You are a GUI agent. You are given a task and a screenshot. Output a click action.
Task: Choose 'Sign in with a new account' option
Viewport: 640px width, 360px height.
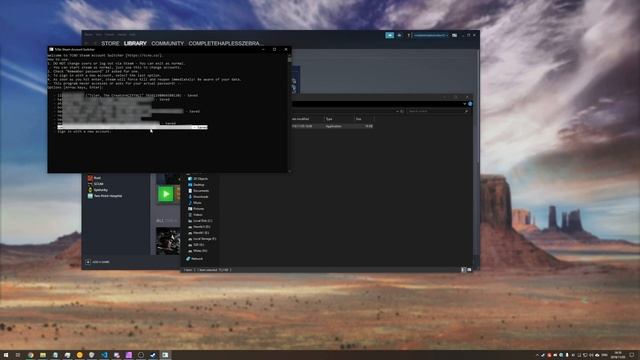point(84,131)
